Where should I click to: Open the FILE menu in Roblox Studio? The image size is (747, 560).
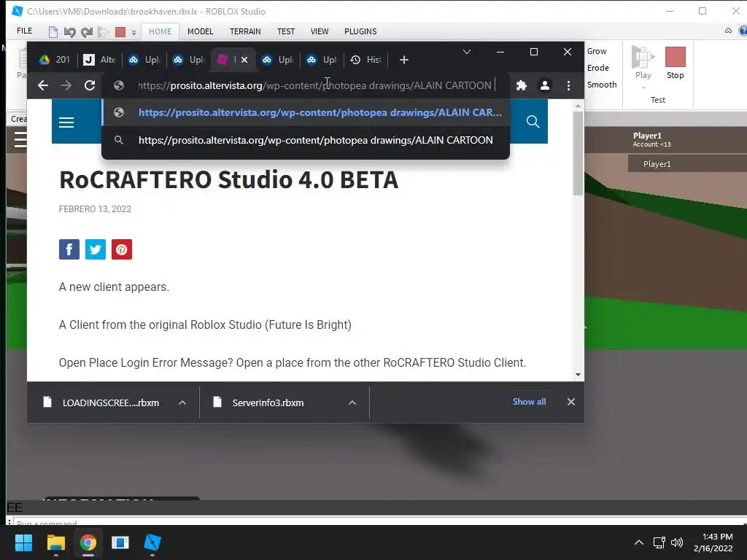coord(24,31)
